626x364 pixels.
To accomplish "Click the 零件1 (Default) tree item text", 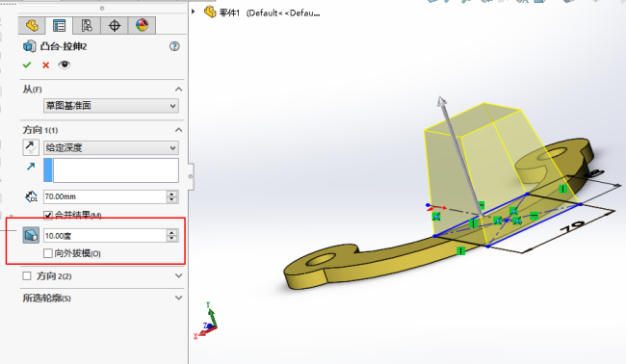I will pos(270,13).
